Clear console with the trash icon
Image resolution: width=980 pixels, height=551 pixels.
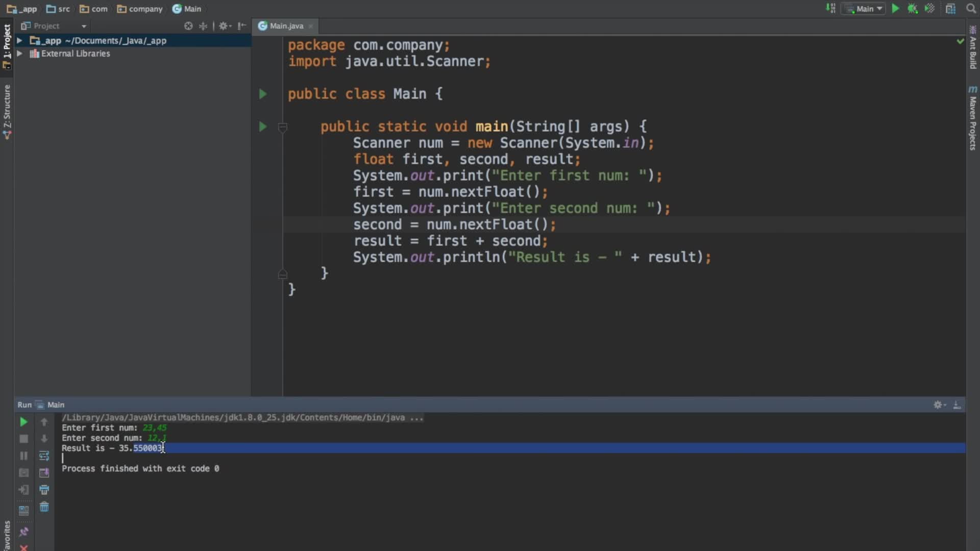click(x=44, y=507)
